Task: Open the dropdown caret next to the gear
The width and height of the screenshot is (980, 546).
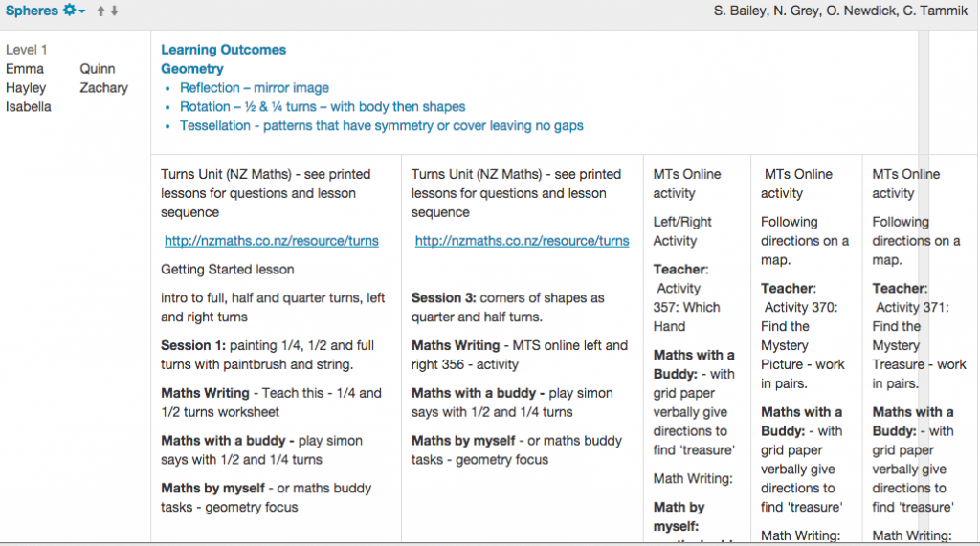Action: point(82,11)
